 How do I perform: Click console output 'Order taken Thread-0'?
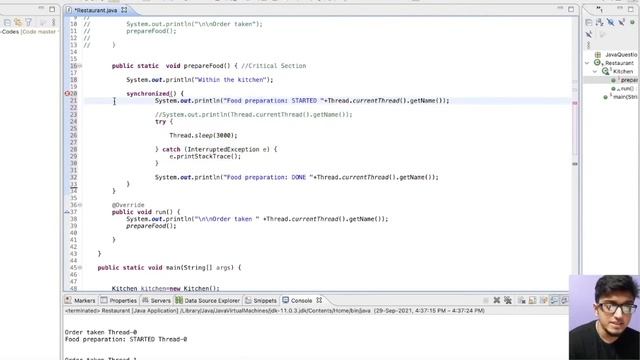[x=100, y=332]
